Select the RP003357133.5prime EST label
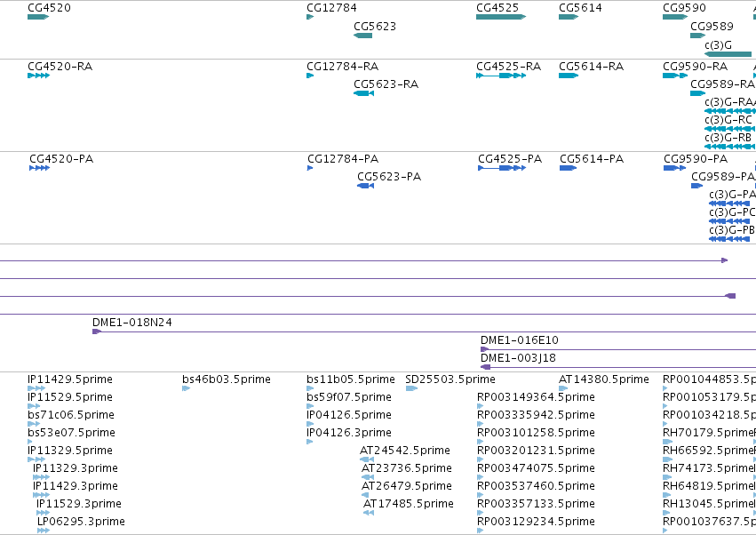The width and height of the screenshot is (756, 535). point(536,504)
